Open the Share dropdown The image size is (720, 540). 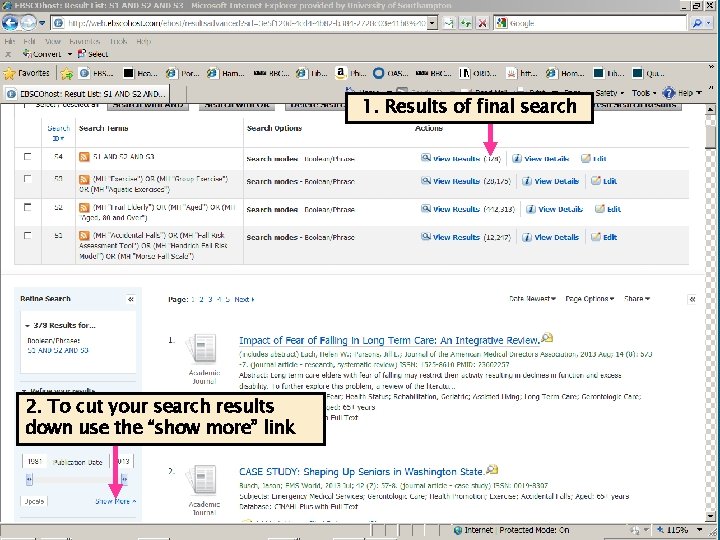click(637, 298)
